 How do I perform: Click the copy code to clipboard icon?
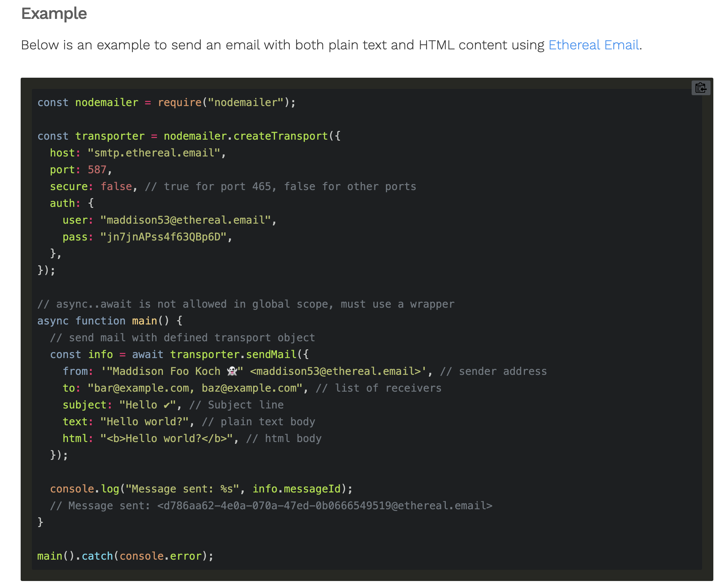point(700,88)
